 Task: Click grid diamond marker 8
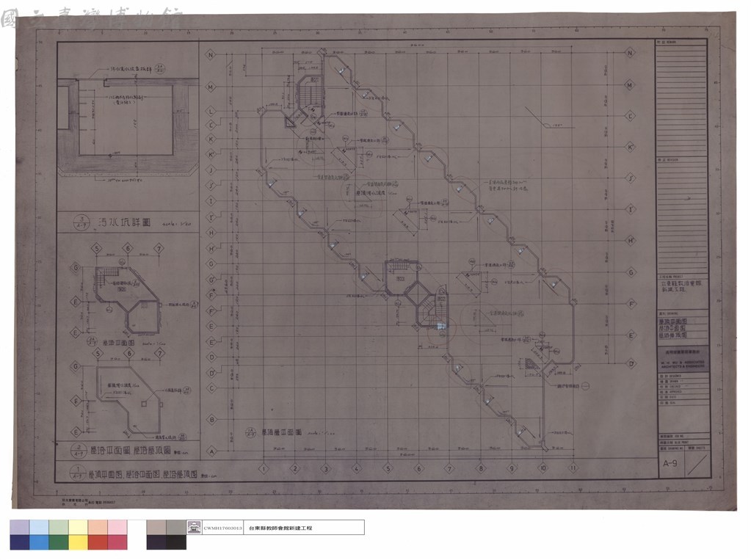point(481,468)
